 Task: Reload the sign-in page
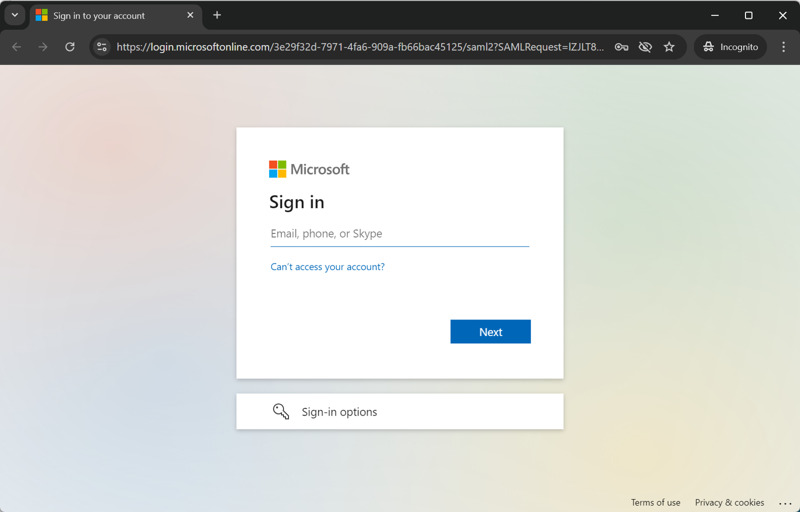[70, 47]
